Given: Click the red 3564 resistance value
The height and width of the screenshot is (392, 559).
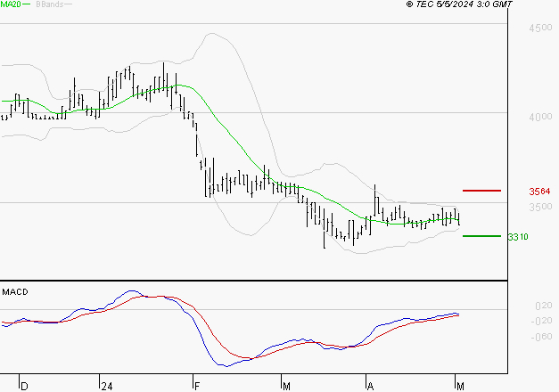Looking at the screenshot, I should pos(539,192).
